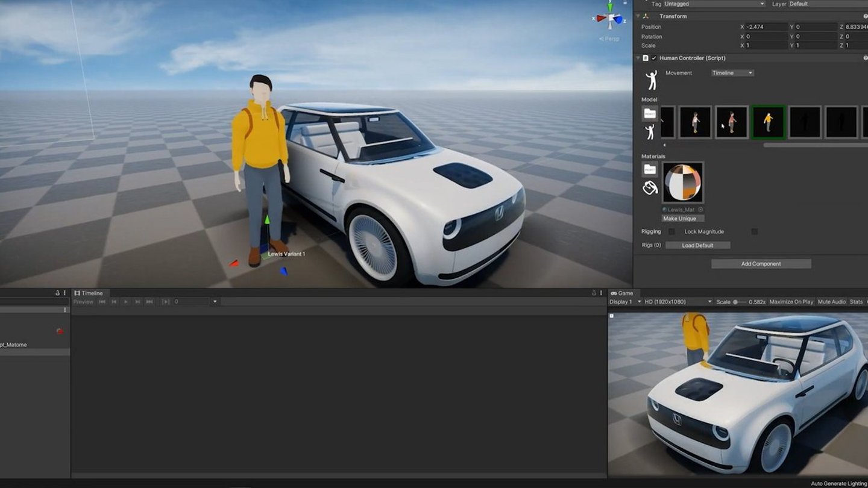Viewport: 868px width, 488px height.
Task: Click the model thumbnails horizontal scrollbar
Action: 814,145
